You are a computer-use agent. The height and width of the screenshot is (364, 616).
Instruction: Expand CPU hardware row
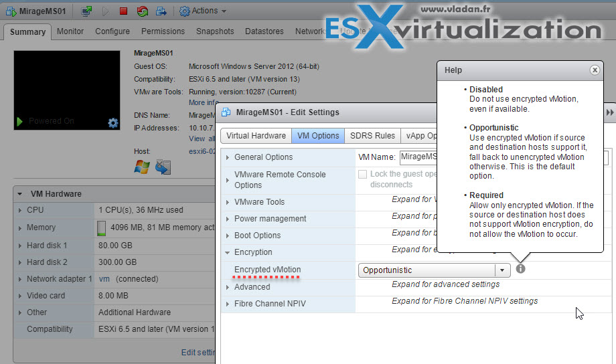[x=19, y=211]
